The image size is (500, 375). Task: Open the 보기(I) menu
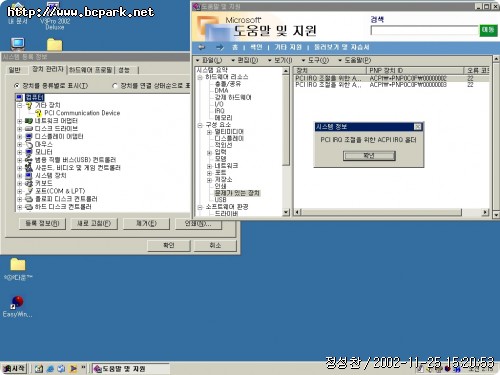[280, 60]
